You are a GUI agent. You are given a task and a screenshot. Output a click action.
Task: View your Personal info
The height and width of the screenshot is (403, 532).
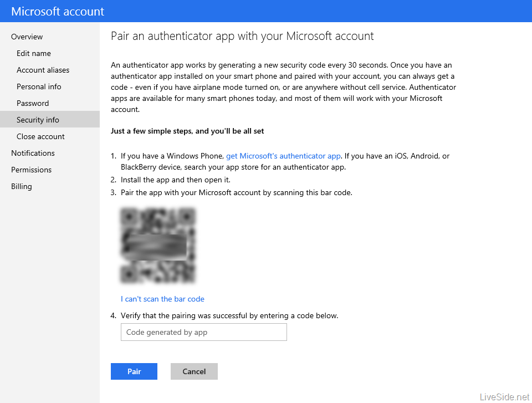[39, 86]
